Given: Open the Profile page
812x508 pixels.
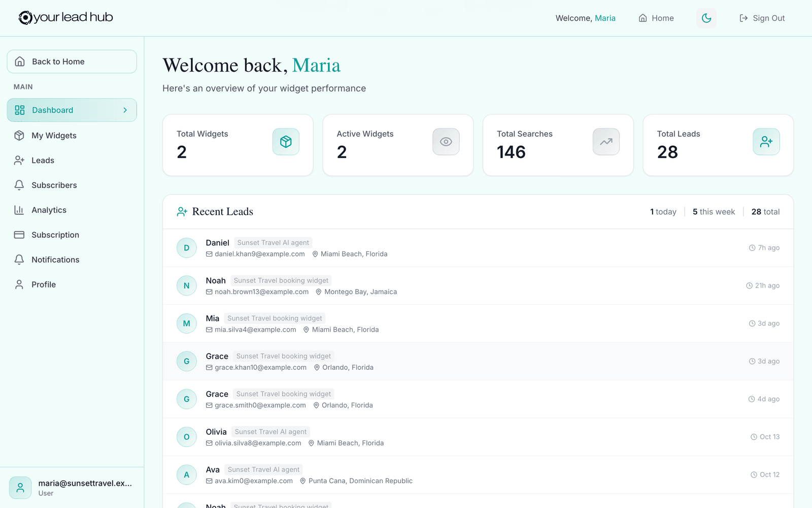Looking at the screenshot, I should (x=72, y=285).
